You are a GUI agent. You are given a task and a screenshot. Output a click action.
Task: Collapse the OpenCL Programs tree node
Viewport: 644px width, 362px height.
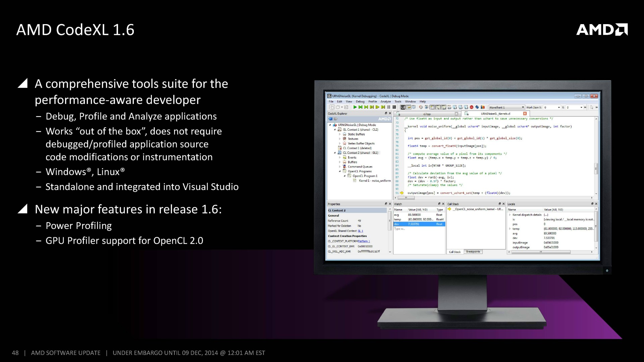(339, 171)
